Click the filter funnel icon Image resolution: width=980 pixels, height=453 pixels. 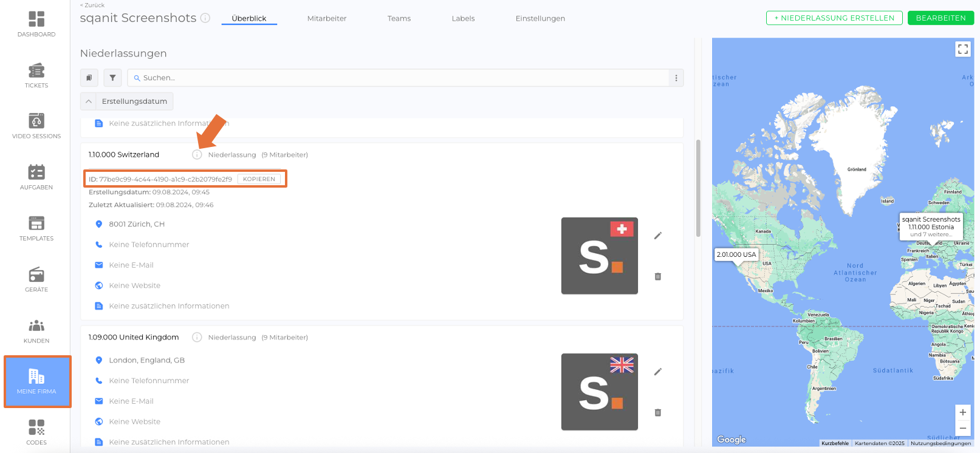112,78
